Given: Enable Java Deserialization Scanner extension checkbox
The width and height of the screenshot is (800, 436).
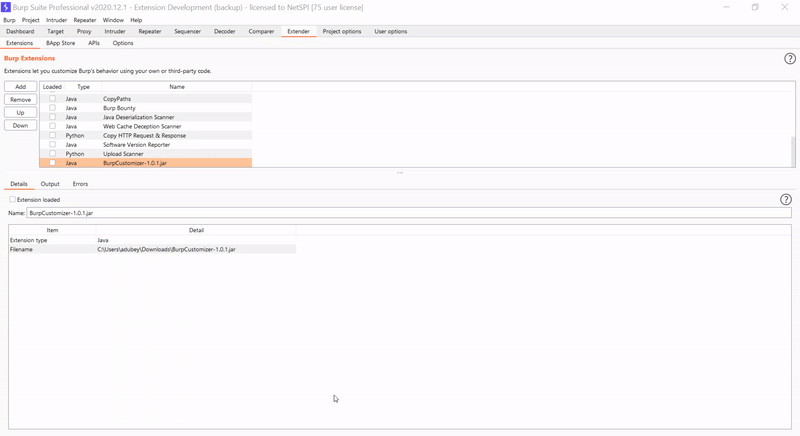Looking at the screenshot, I should coord(53,117).
